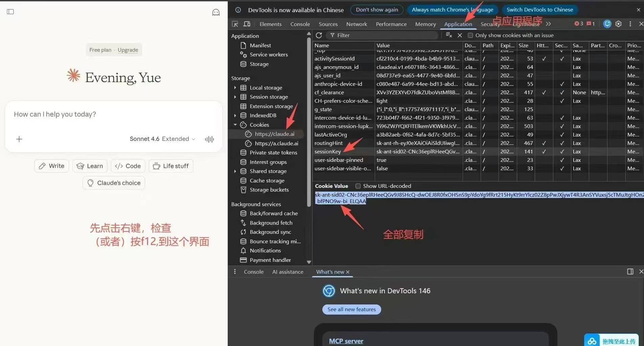The image size is (644, 346).
Task: Enable Show URL-decoded checkbox
Action: point(358,186)
